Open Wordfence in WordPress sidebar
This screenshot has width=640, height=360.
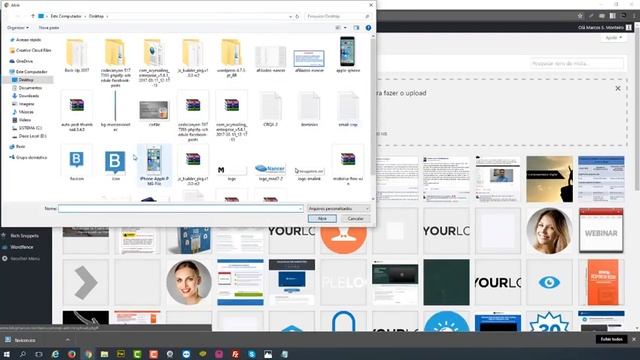point(21,247)
